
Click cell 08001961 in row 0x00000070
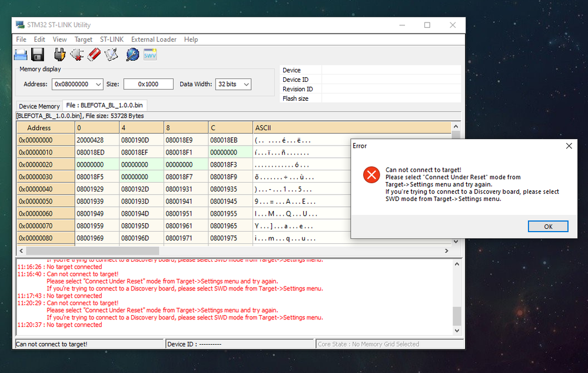186,226
